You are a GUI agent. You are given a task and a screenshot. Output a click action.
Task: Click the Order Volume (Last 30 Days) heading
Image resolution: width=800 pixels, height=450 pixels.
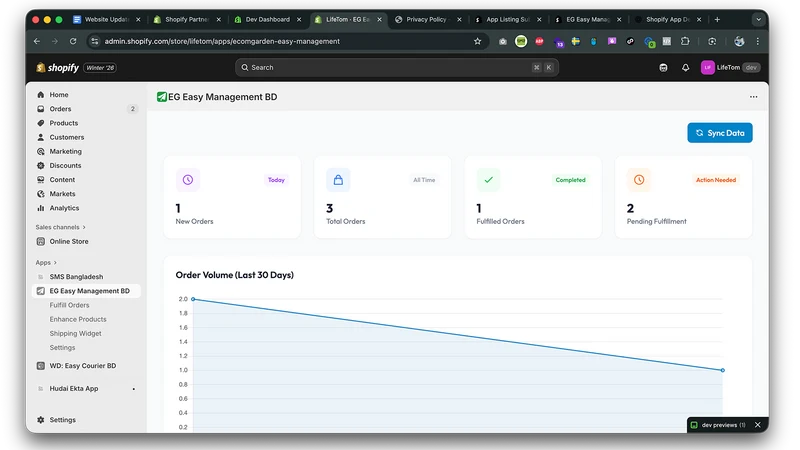pos(235,275)
